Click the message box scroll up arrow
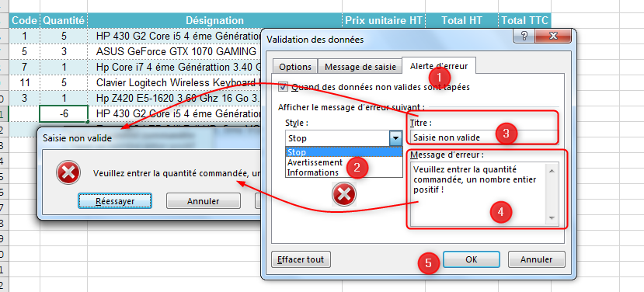This screenshot has width=644, height=292. pos(552,169)
